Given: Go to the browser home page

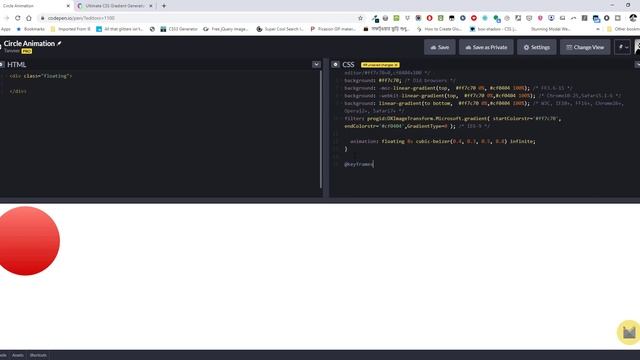Looking at the screenshot, I should pyautogui.click(x=29, y=18).
